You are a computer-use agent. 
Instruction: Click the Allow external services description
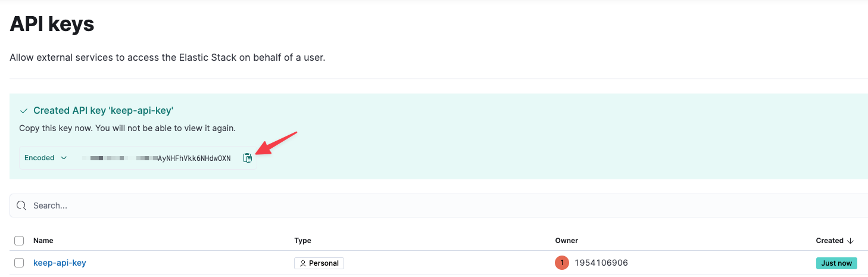pos(167,58)
